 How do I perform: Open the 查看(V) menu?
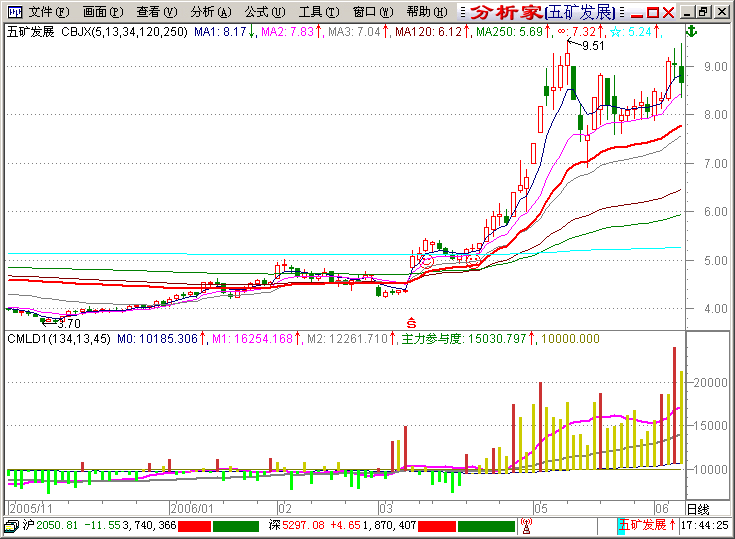pyautogui.click(x=157, y=12)
